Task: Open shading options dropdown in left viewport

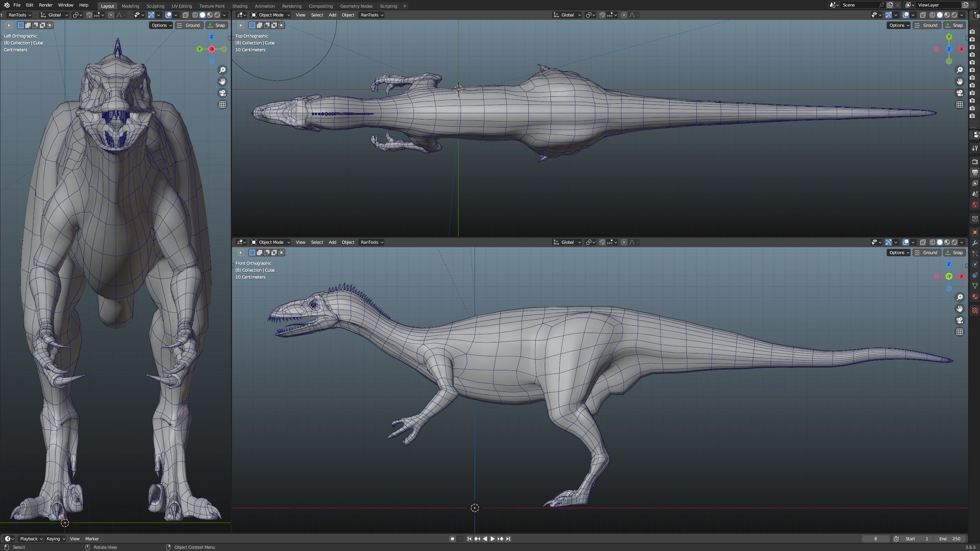Action: (x=225, y=15)
